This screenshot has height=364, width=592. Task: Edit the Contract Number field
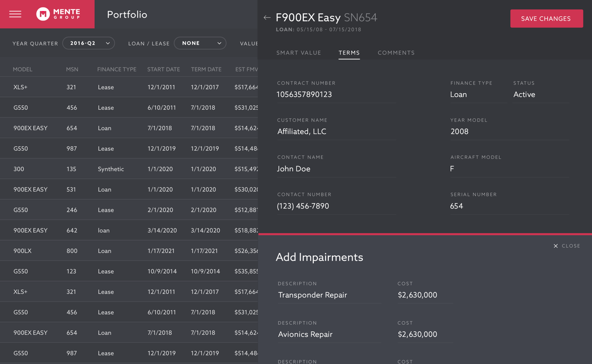[336, 95]
